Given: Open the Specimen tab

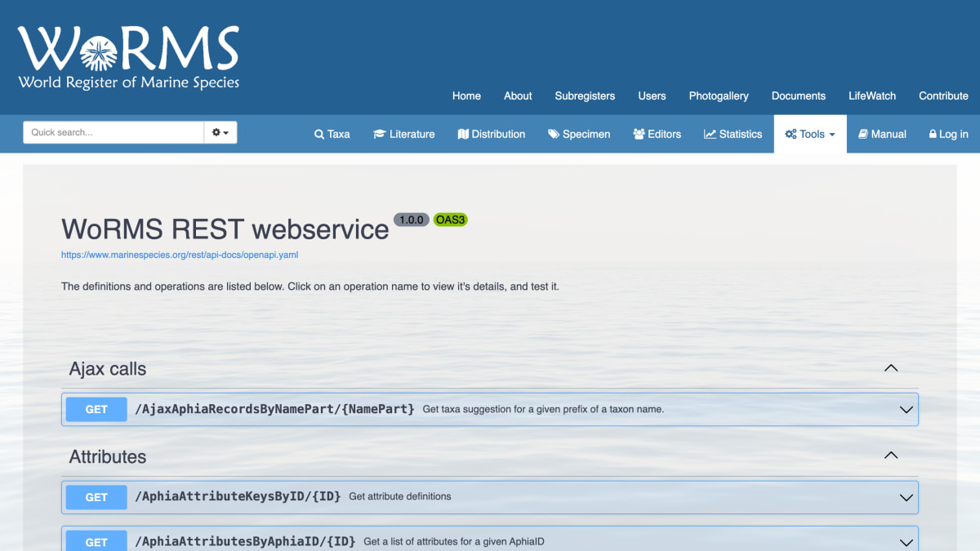Looking at the screenshot, I should (x=579, y=134).
